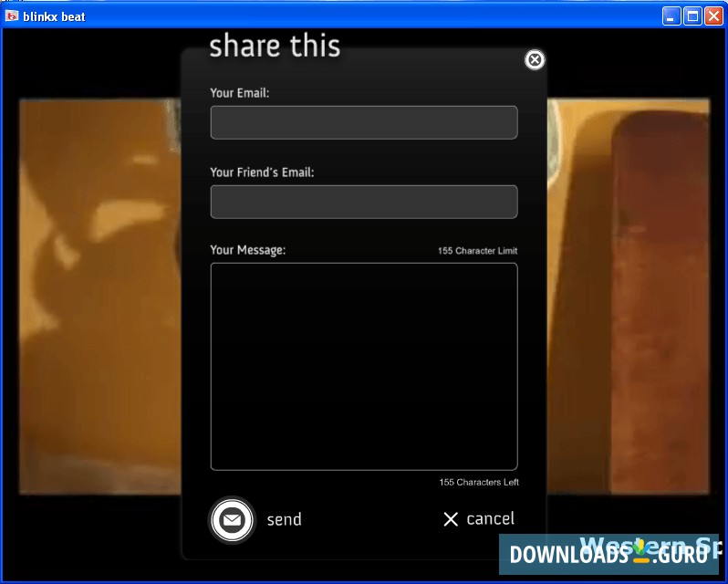Click the blinkx beat title bar icon
Viewport: 728px width, 584px height.
click(x=12, y=16)
